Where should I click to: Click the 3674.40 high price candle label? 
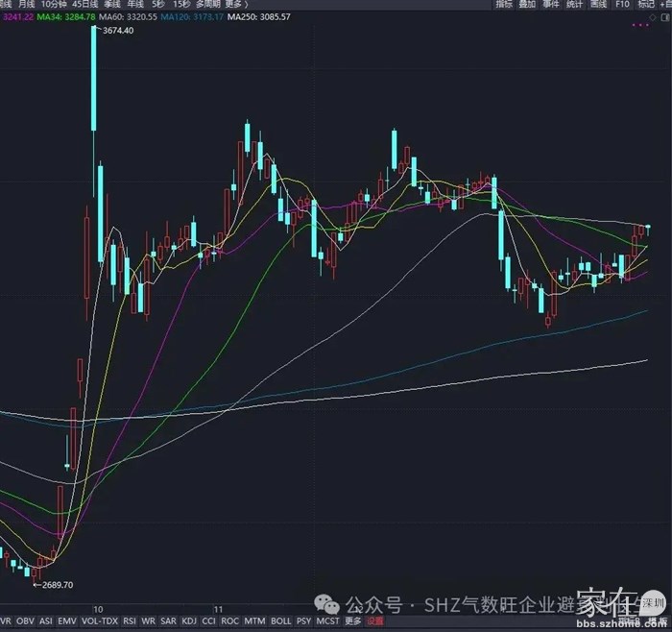point(117,32)
